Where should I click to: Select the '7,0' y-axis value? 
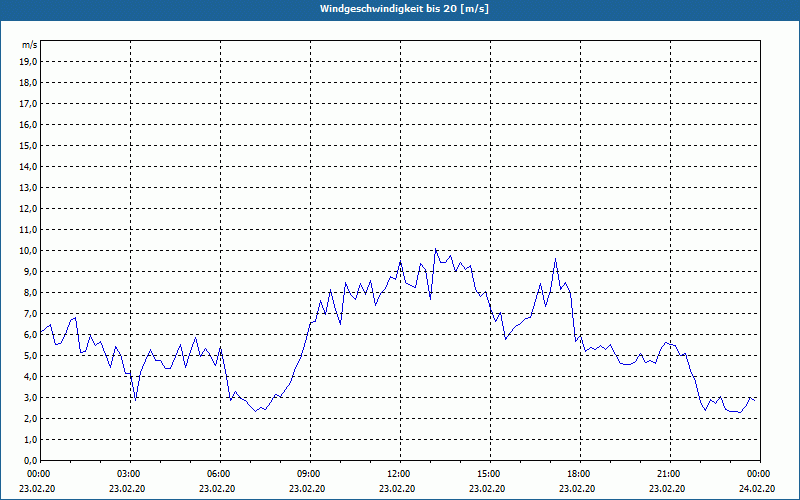31,313
